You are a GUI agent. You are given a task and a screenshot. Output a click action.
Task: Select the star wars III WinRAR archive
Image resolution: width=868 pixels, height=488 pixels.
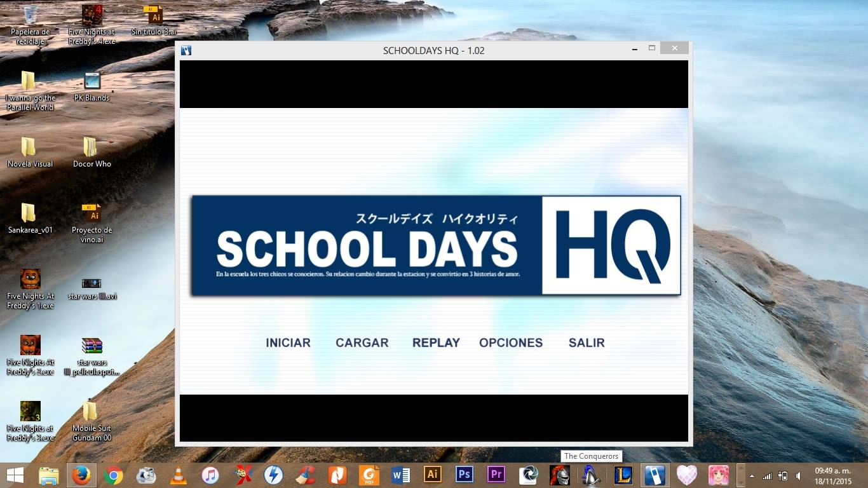92,355
